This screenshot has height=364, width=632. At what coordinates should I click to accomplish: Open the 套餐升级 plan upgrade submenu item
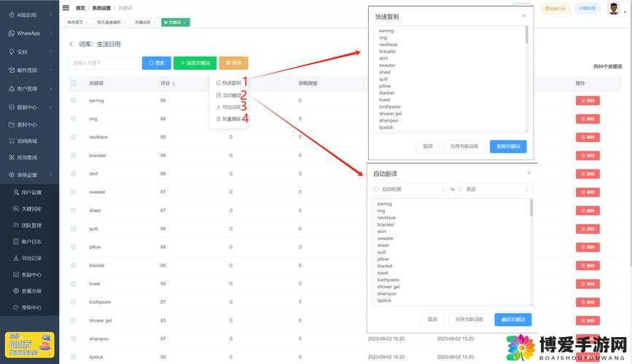[29, 290]
